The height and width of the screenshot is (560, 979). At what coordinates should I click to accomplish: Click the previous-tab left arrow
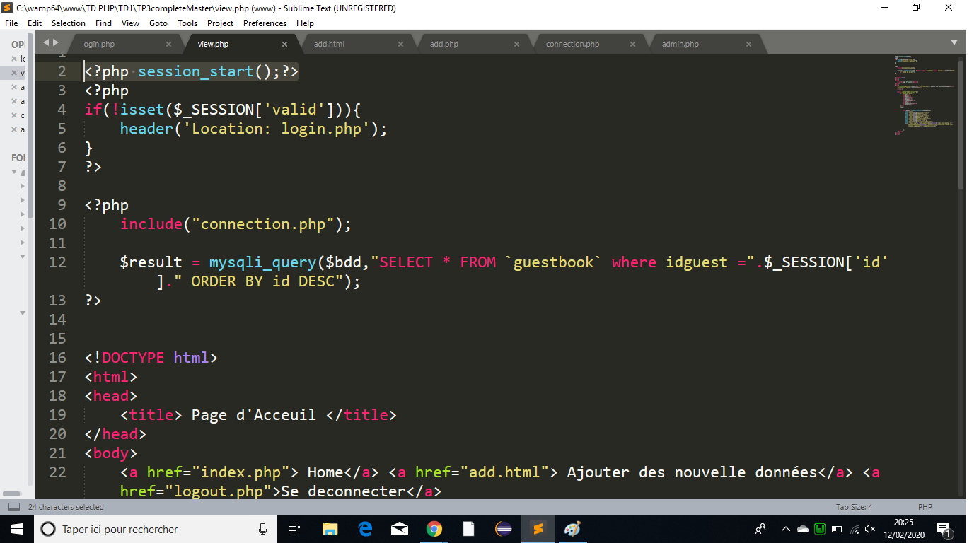[47, 42]
